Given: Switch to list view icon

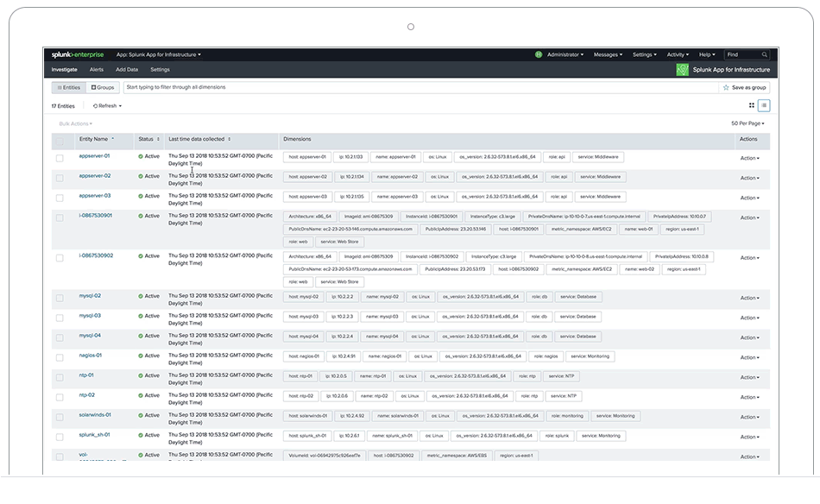Looking at the screenshot, I should [764, 105].
